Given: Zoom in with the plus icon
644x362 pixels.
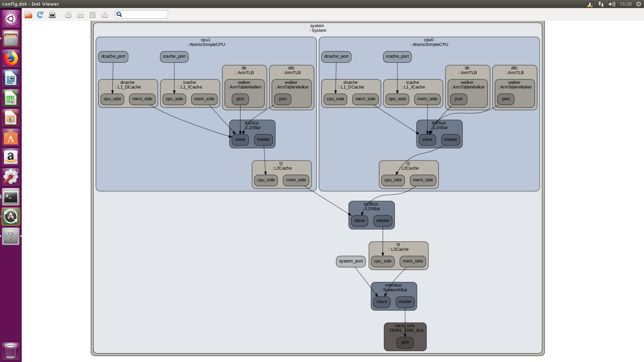Looking at the screenshot, I should point(68,14).
